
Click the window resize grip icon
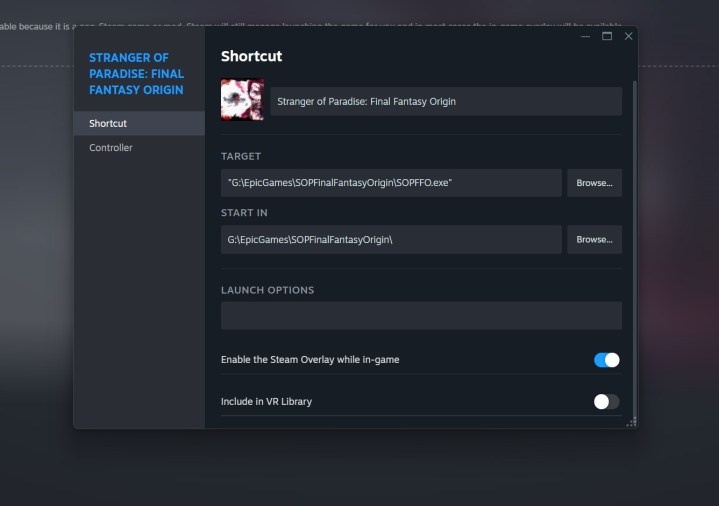pos(632,423)
